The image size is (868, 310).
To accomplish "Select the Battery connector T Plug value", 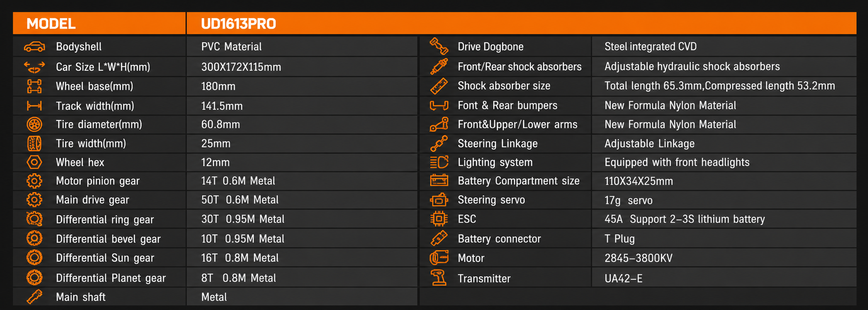I will coord(619,239).
